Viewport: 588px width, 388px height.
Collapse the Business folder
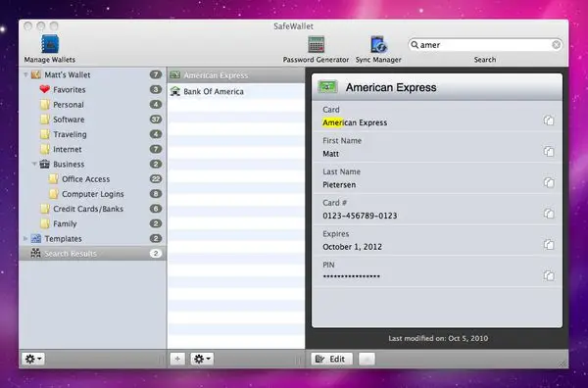click(x=34, y=164)
